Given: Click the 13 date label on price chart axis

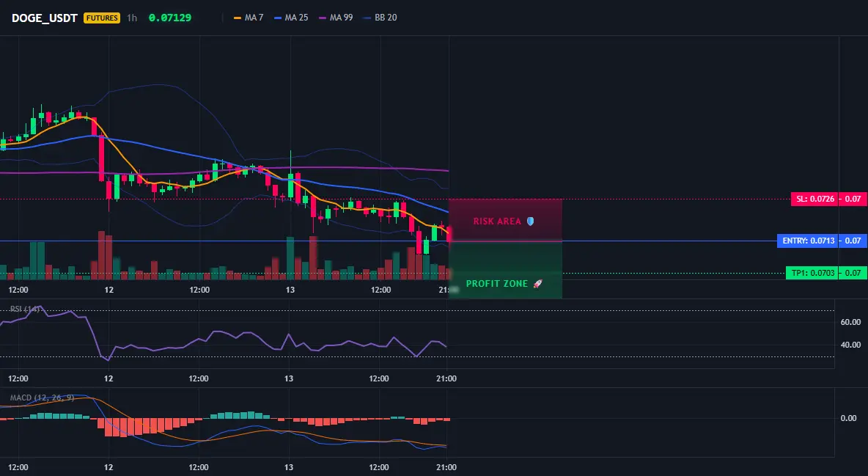Looking at the screenshot, I should tap(290, 290).
